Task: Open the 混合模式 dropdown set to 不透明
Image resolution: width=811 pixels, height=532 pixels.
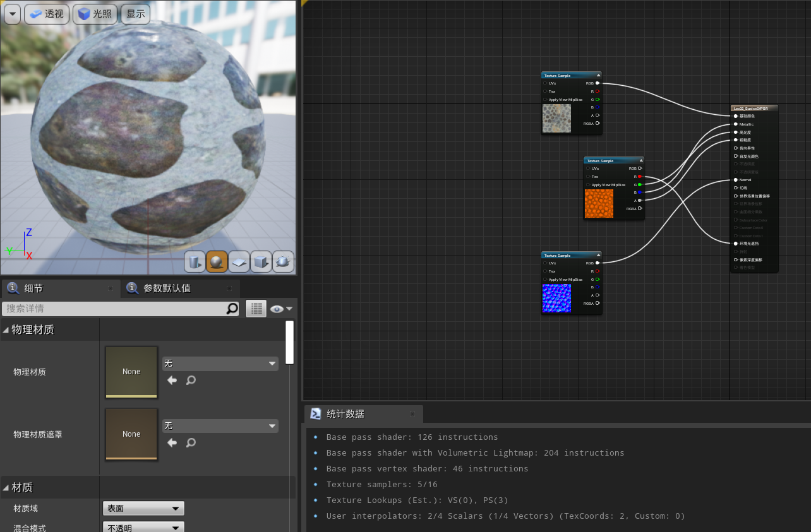Action: (x=143, y=528)
